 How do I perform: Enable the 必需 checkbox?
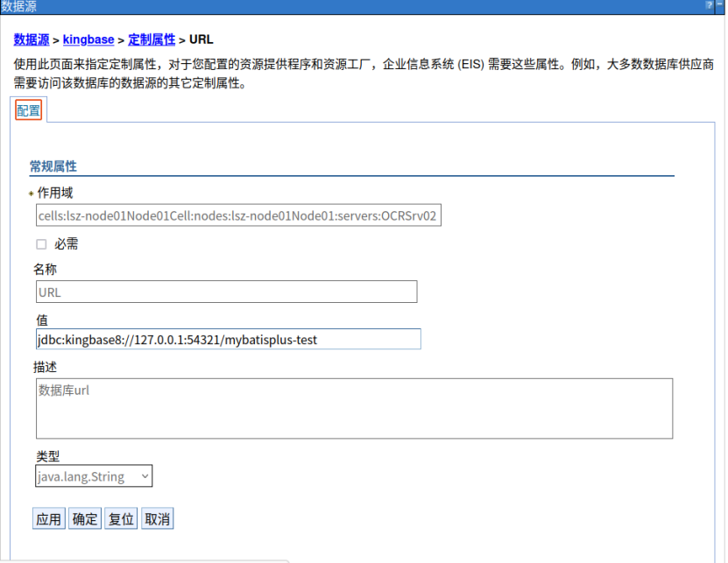(x=41, y=243)
